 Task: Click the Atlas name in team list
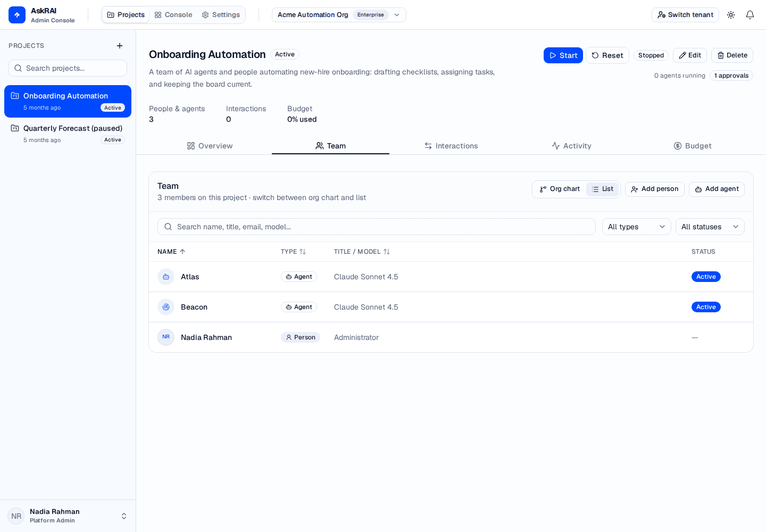click(190, 277)
